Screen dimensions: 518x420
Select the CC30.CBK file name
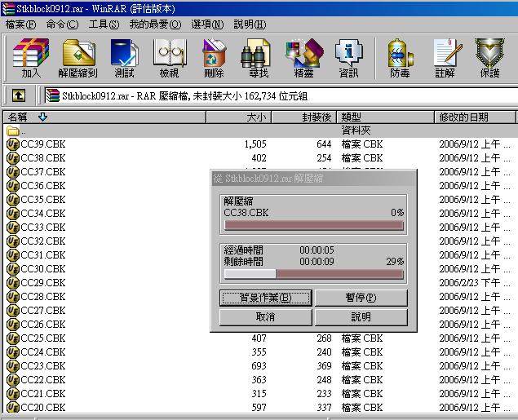pyautogui.click(x=43, y=269)
